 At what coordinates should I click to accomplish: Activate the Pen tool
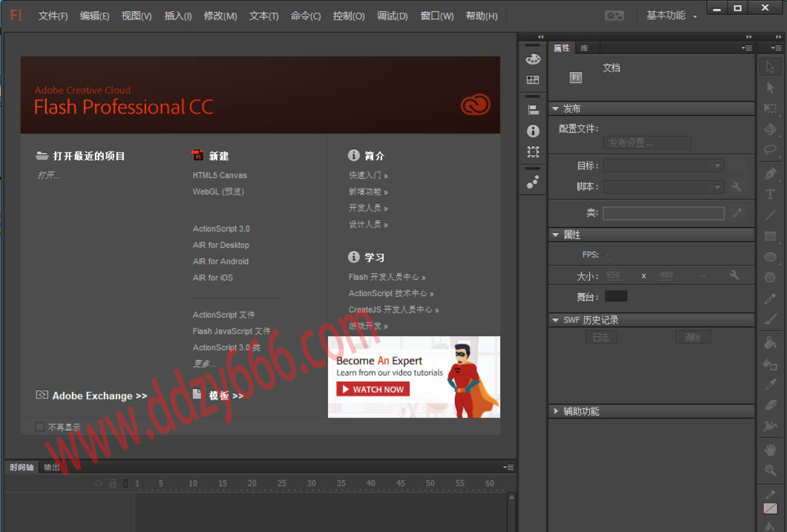point(770,173)
